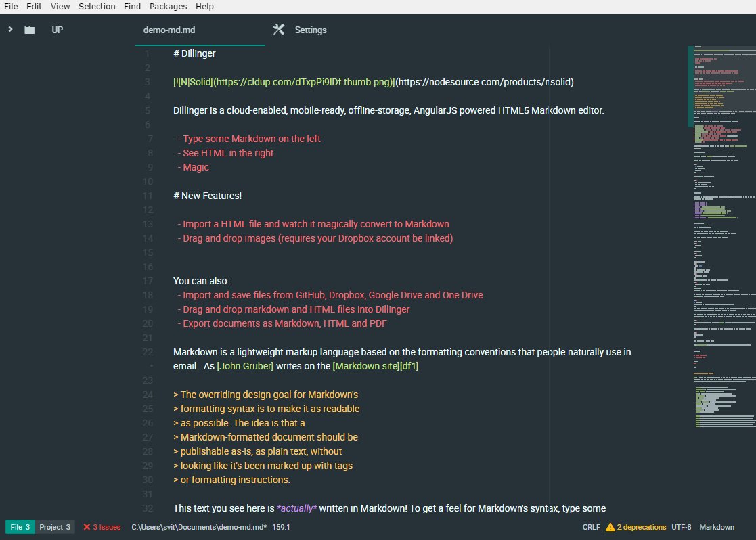Click the red X issues icon
The image size is (756, 540).
click(87, 527)
